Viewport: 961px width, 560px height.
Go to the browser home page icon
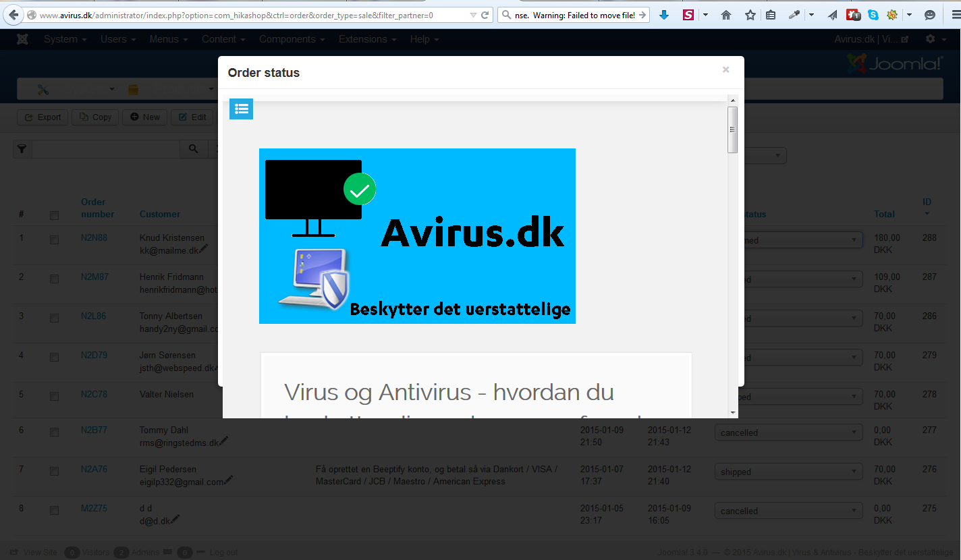726,15
